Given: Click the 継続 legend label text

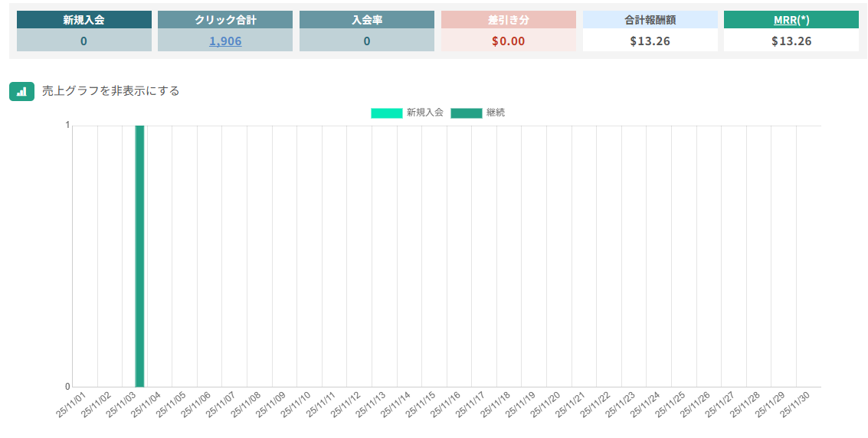Looking at the screenshot, I should (496, 113).
